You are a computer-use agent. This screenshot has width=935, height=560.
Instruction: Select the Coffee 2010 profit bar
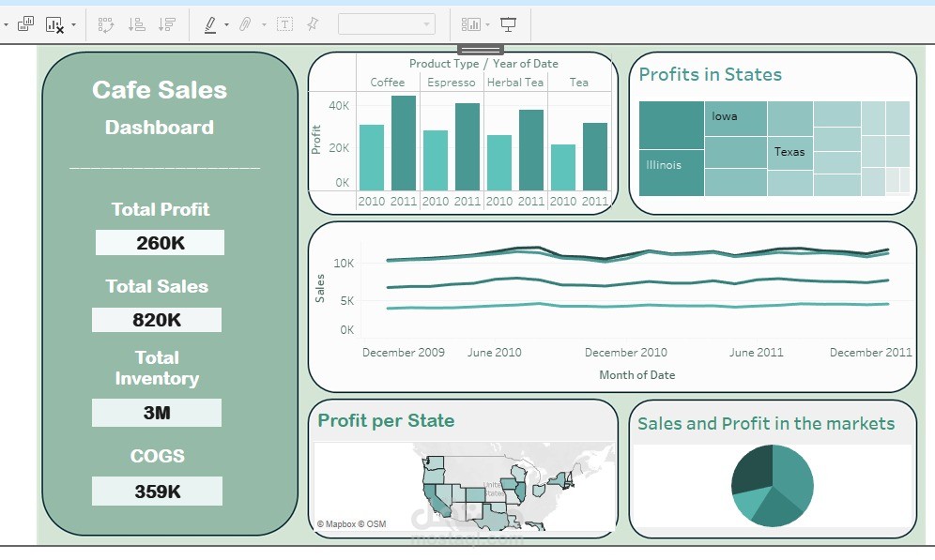pos(372,158)
